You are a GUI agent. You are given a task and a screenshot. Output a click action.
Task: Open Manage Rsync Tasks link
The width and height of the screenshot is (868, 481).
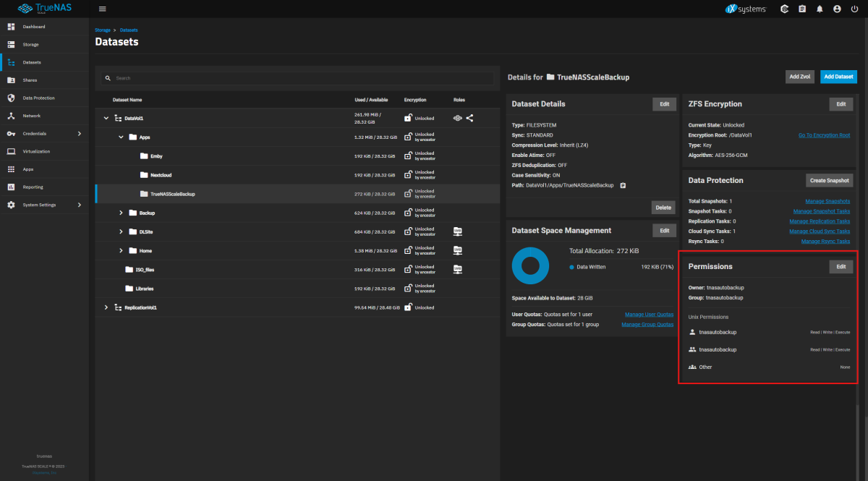[825, 242]
